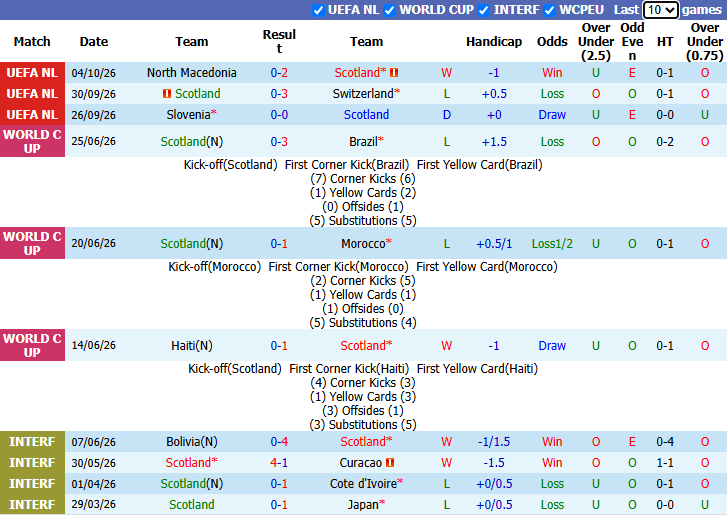Click (7) Corner Kicks (6) stat line

tap(363, 178)
